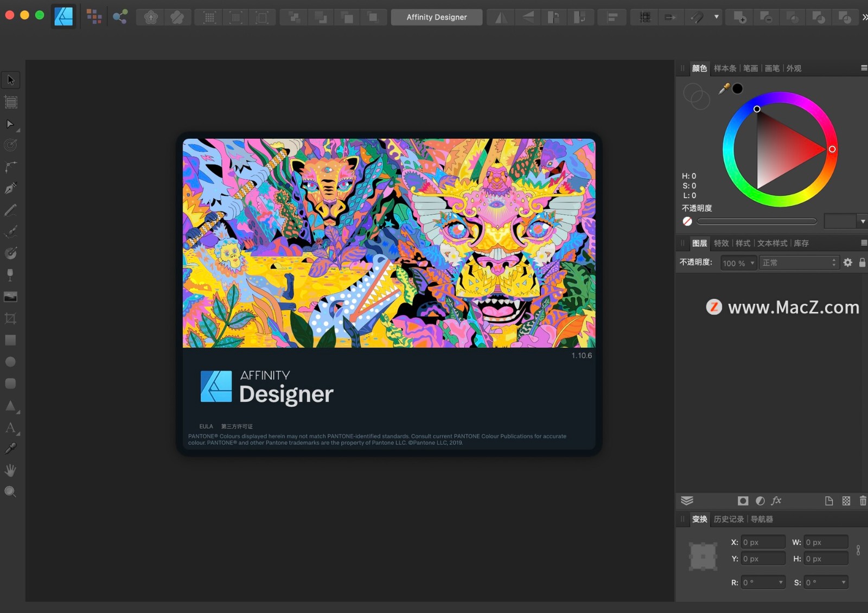Click the Flip Vertical toolbar icon
Image resolution: width=868 pixels, height=613 pixels.
(x=527, y=17)
